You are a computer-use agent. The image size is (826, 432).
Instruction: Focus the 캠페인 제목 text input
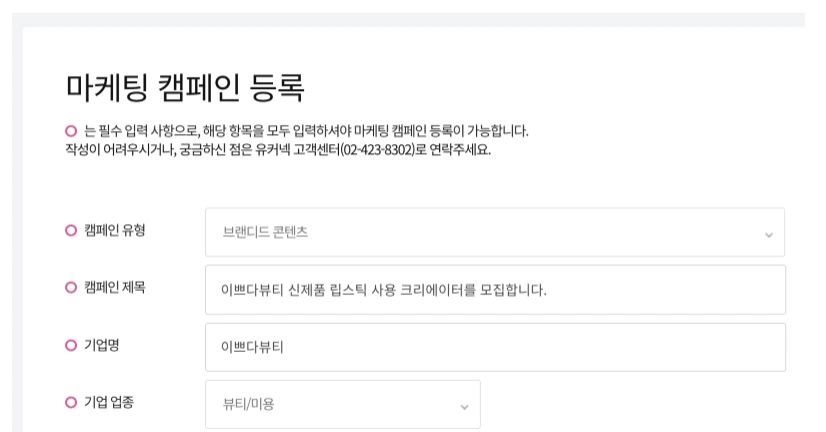point(494,290)
